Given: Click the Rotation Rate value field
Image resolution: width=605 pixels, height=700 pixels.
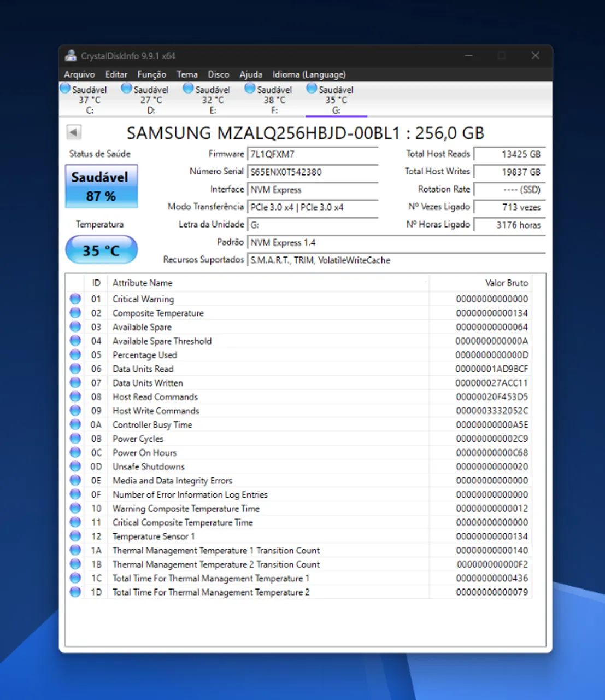Looking at the screenshot, I should point(509,190).
